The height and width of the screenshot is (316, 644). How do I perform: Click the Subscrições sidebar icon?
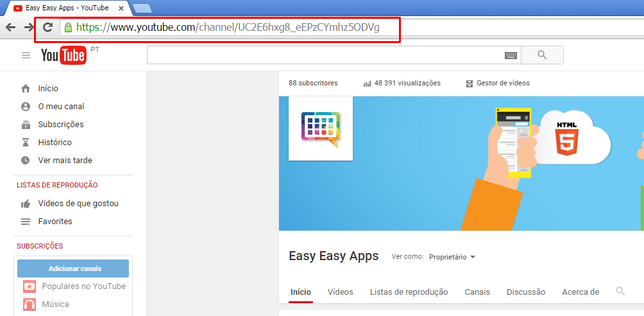[26, 125]
